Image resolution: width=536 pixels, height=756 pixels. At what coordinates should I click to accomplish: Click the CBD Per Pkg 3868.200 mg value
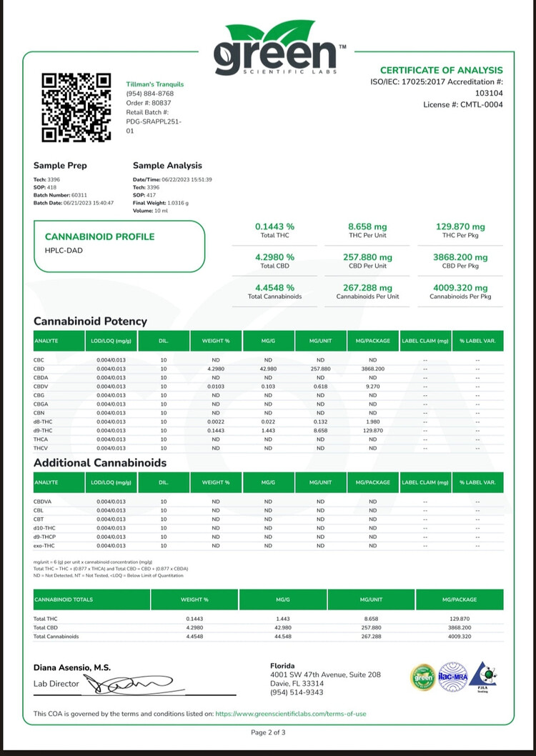point(460,257)
